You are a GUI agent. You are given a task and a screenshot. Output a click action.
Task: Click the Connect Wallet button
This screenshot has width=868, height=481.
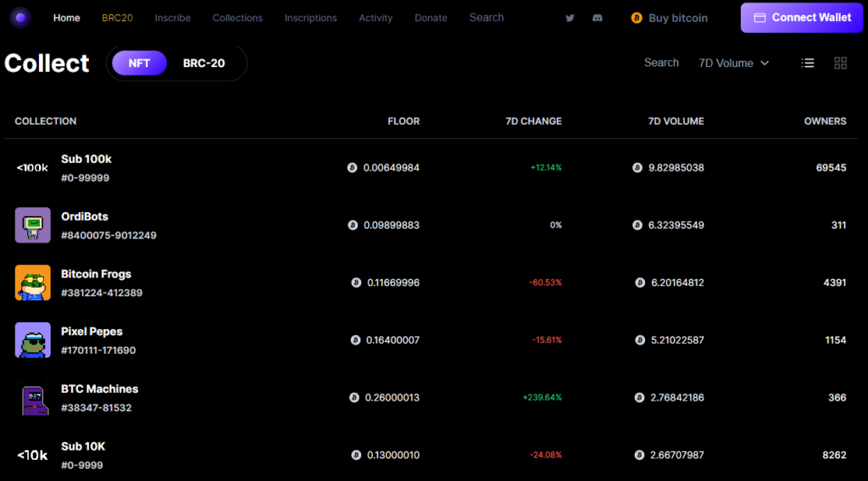(x=802, y=18)
